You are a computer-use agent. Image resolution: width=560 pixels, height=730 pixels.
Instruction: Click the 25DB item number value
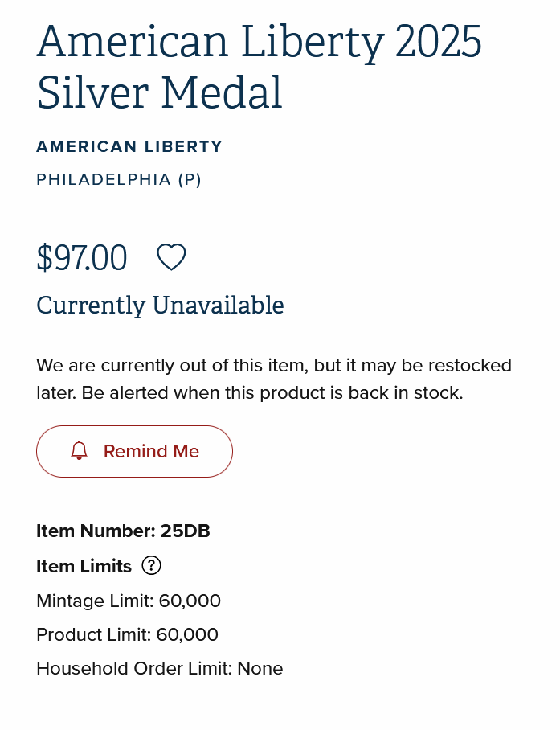pos(185,531)
